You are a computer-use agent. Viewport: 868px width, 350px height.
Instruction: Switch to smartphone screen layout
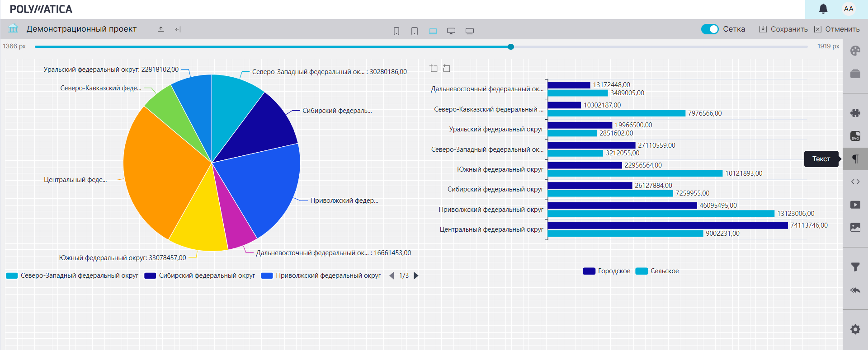coord(396,31)
